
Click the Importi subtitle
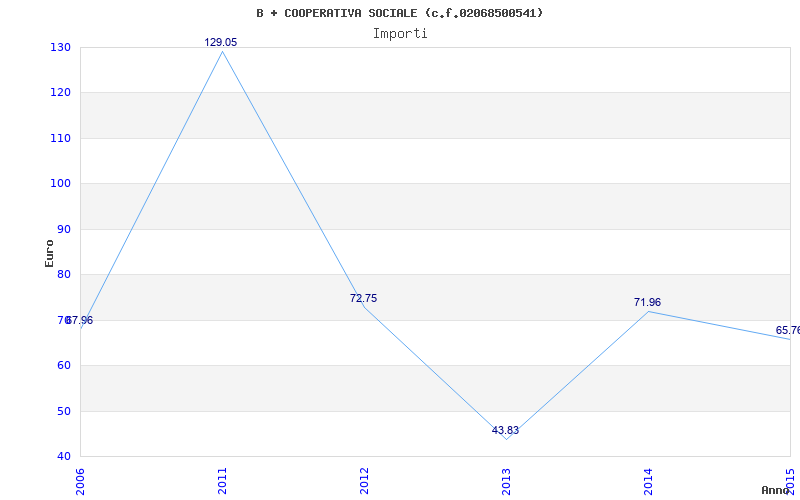click(x=400, y=34)
